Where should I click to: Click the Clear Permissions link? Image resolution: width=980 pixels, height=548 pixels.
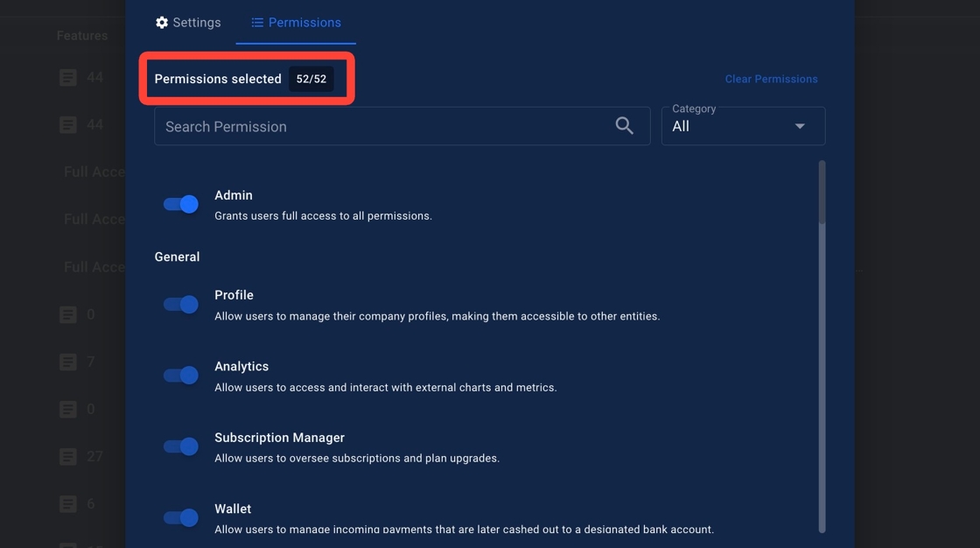[771, 79]
